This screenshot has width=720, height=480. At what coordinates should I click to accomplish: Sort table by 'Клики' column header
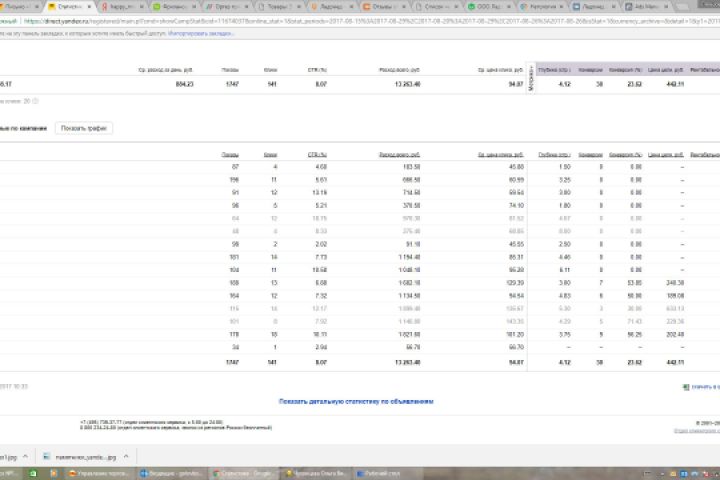(270, 154)
